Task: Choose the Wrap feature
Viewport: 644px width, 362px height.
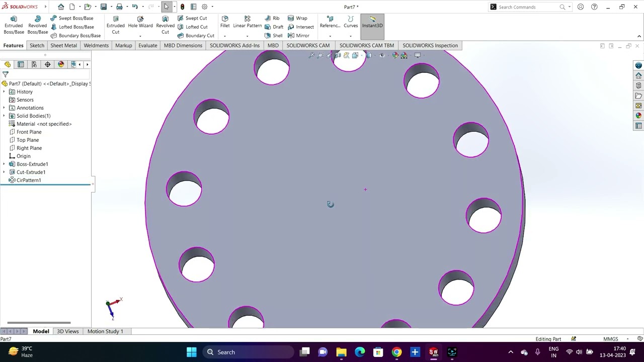Action: tap(297, 18)
